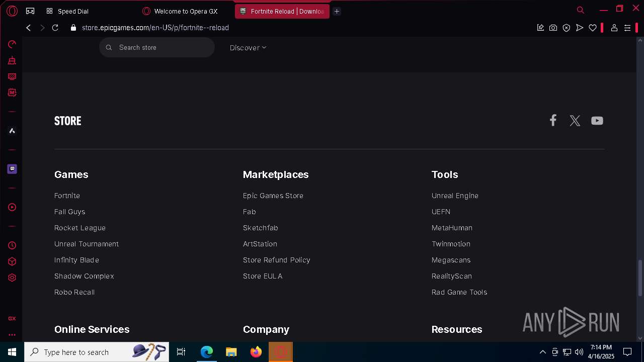Open the Infinity Blade link

click(76, 260)
